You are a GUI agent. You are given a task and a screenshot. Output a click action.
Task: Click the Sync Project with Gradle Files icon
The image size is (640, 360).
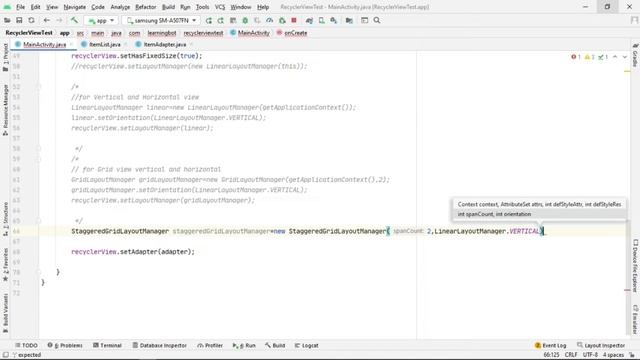[x=309, y=20]
